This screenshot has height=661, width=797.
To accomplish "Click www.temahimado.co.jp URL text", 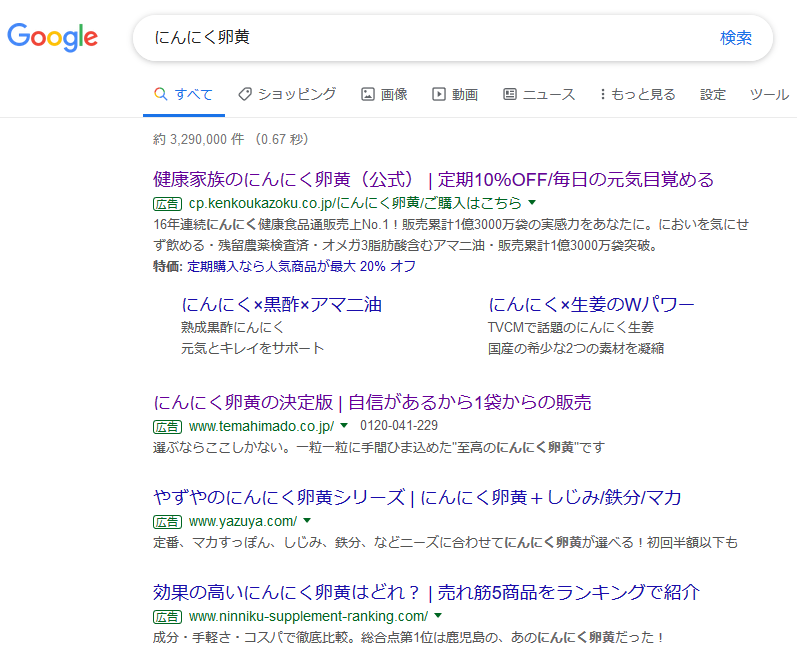I will [x=261, y=426].
